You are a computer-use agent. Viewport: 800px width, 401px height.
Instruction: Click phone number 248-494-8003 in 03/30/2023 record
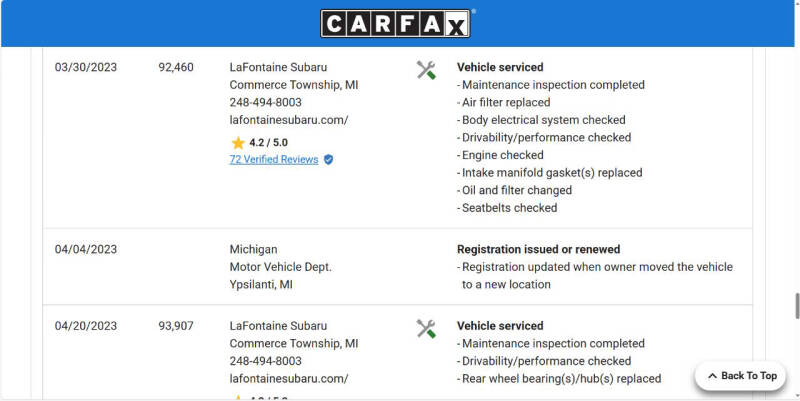coord(266,102)
